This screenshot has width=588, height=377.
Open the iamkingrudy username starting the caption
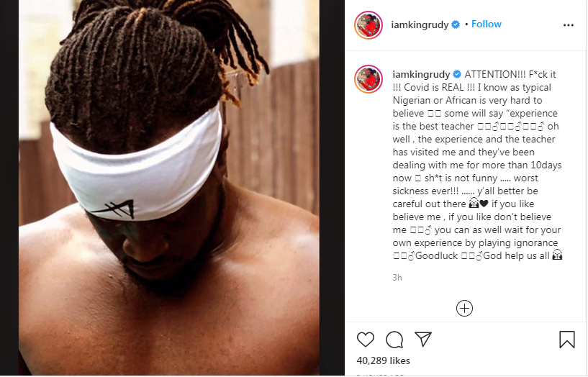(421, 75)
